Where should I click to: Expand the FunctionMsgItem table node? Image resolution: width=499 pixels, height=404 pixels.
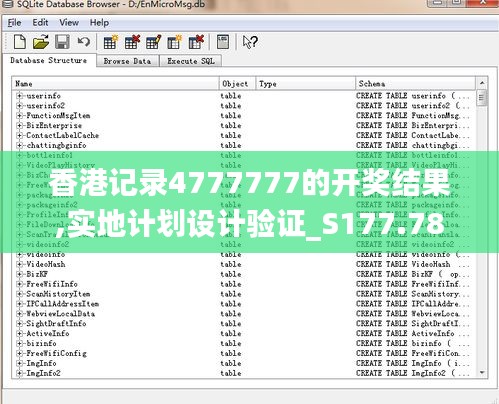pyautogui.click(x=19, y=116)
